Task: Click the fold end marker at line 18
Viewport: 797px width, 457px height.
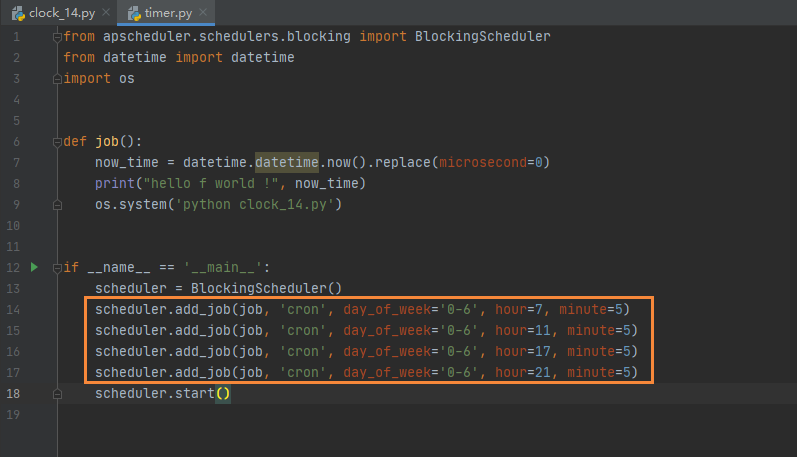Action: click(x=57, y=394)
